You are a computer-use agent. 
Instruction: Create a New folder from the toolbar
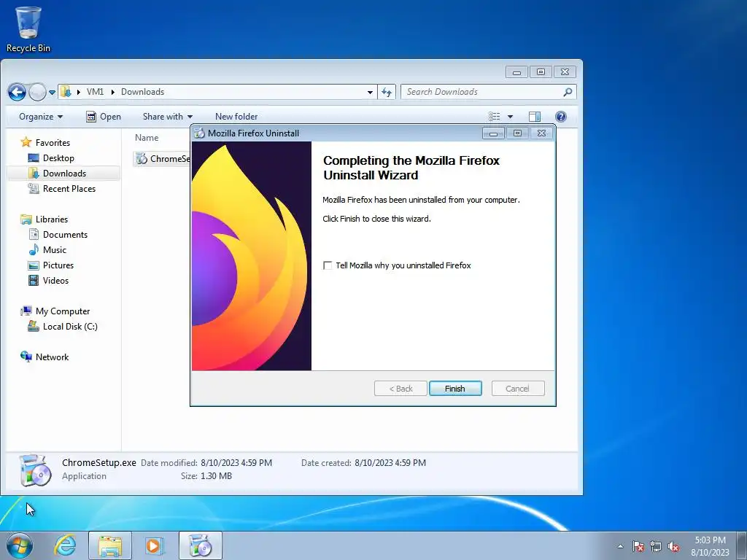coord(236,117)
